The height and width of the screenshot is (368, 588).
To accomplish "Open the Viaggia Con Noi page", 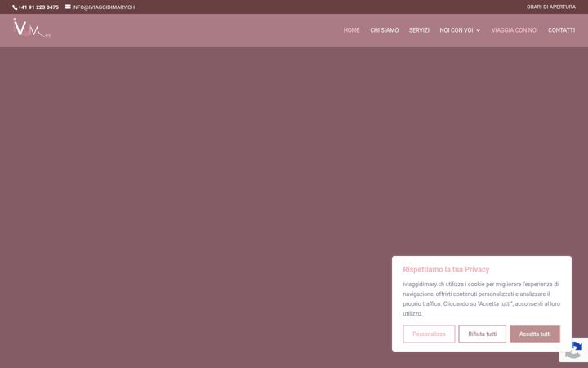I will click(514, 30).
